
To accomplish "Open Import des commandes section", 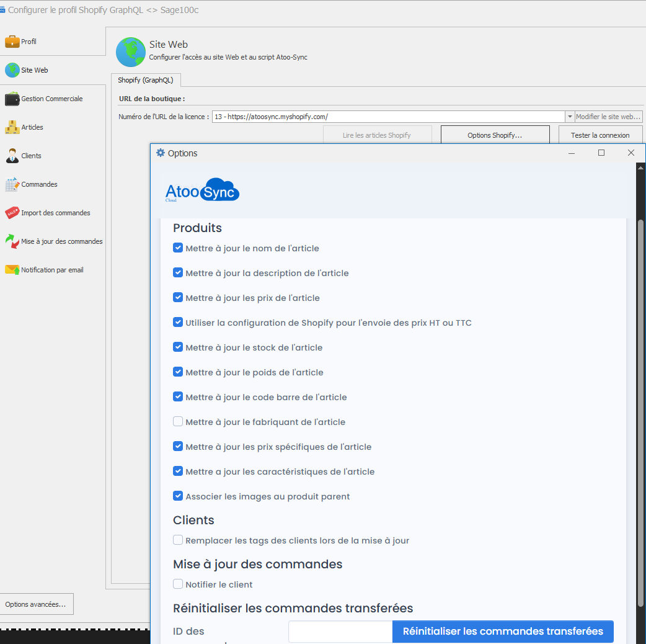I will point(53,213).
